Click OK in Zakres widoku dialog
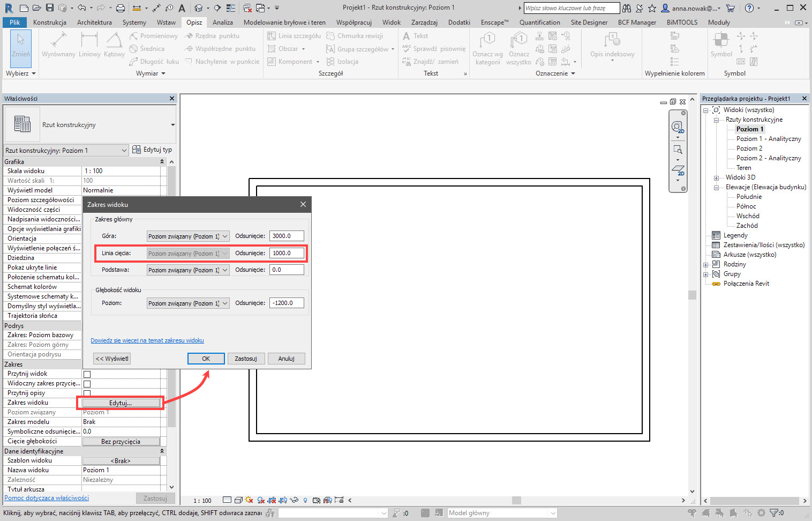 tap(206, 359)
